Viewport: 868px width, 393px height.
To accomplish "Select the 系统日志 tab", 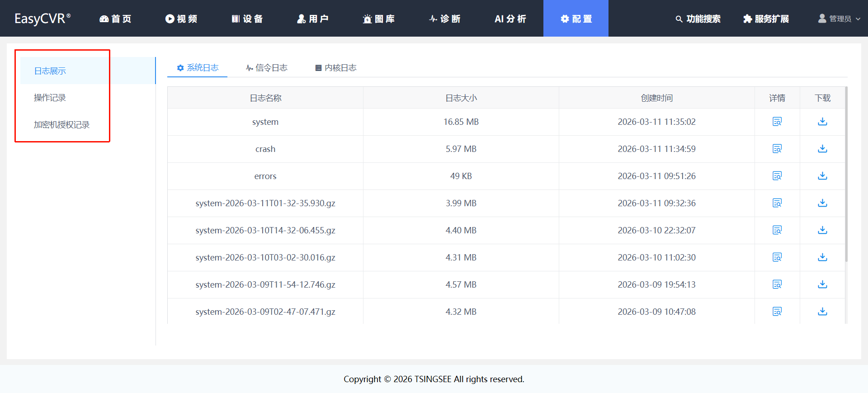I will (198, 68).
